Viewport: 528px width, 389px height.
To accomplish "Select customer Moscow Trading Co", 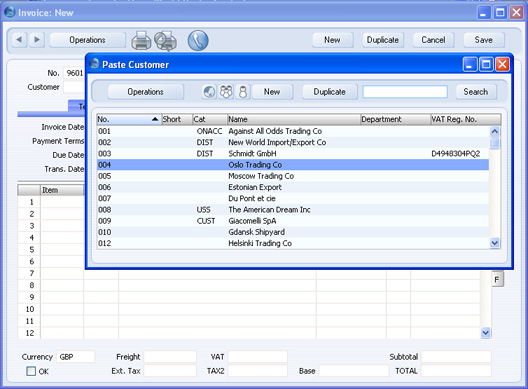I will click(x=293, y=176).
